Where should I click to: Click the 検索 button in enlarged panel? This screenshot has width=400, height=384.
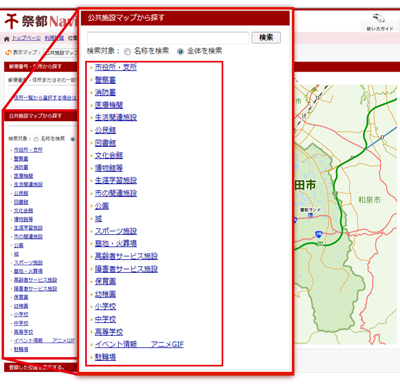tap(266, 38)
